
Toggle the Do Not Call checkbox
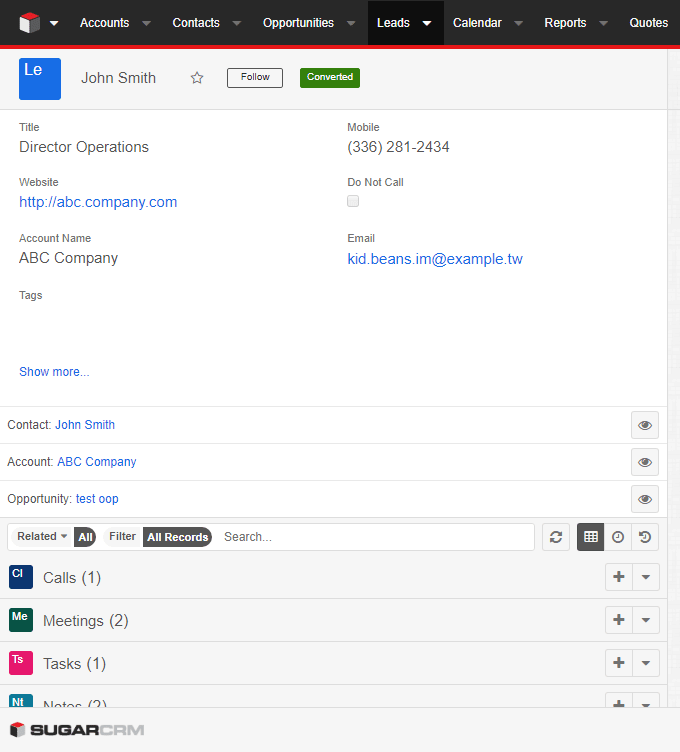tap(353, 201)
